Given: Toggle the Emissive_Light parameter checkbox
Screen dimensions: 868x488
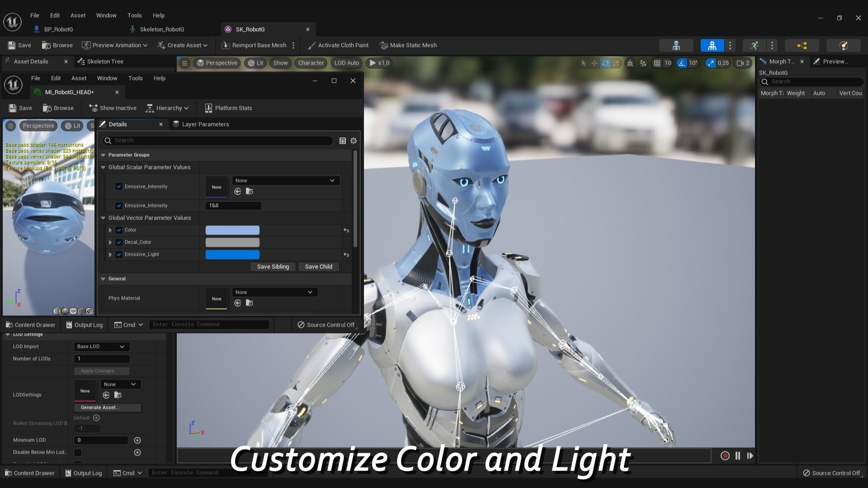Looking at the screenshot, I should pyautogui.click(x=119, y=254).
